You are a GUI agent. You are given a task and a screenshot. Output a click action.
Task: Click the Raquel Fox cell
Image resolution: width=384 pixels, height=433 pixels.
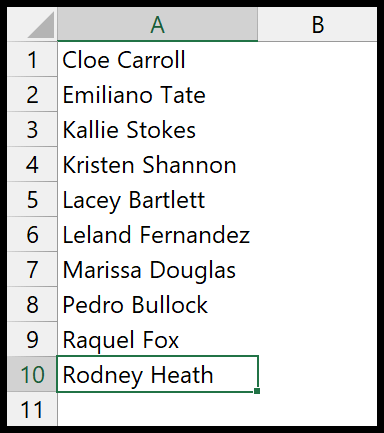[x=157, y=339]
